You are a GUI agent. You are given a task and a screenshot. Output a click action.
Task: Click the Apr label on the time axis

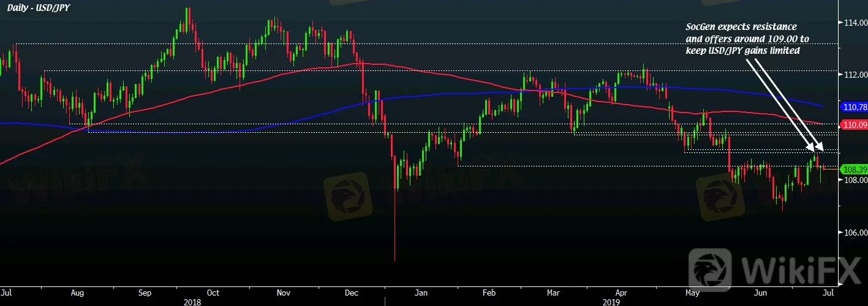click(x=621, y=293)
